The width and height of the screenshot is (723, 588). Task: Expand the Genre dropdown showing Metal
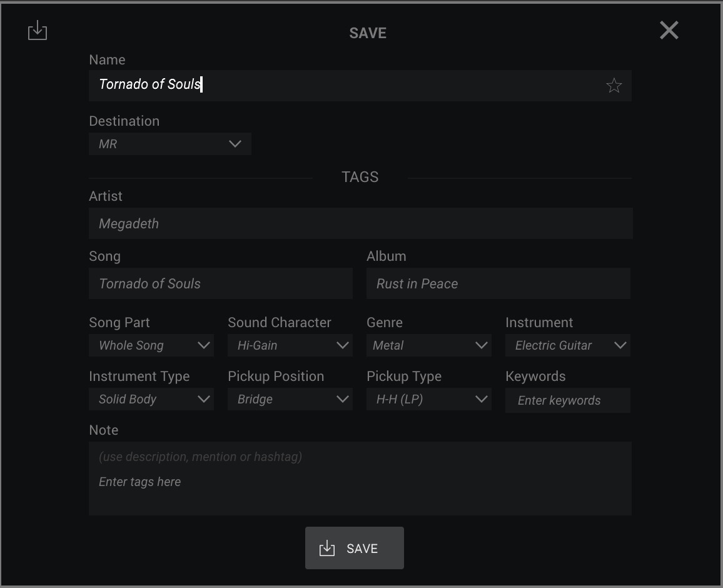429,345
